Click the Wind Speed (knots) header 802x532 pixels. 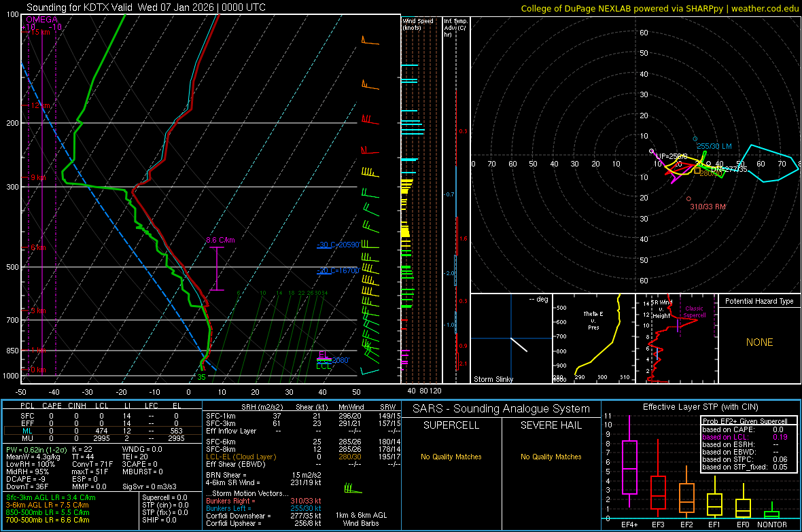418,24
